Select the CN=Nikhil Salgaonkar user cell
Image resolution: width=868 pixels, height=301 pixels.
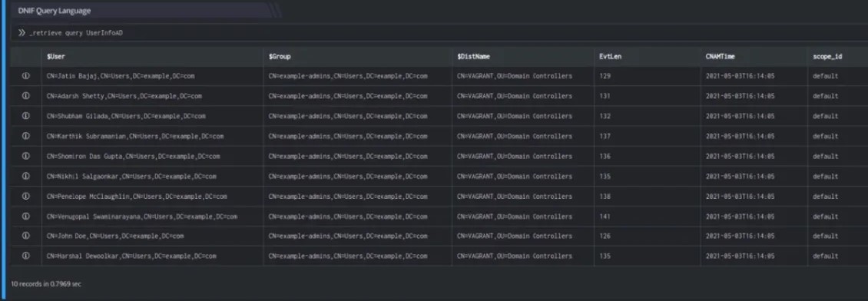click(152, 177)
